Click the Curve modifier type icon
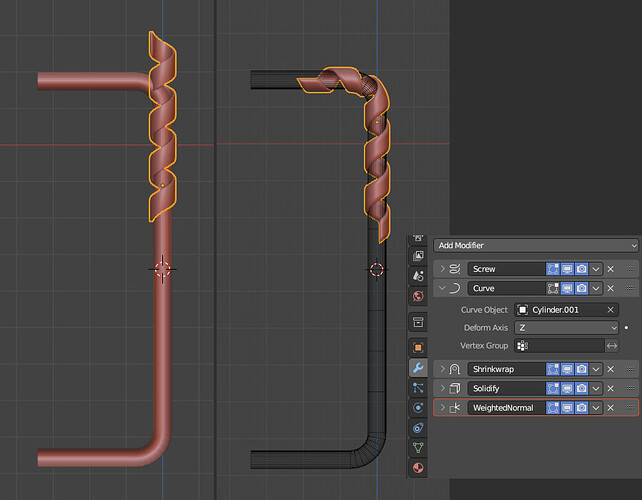Screen dimensions: 642x500 [455, 288]
